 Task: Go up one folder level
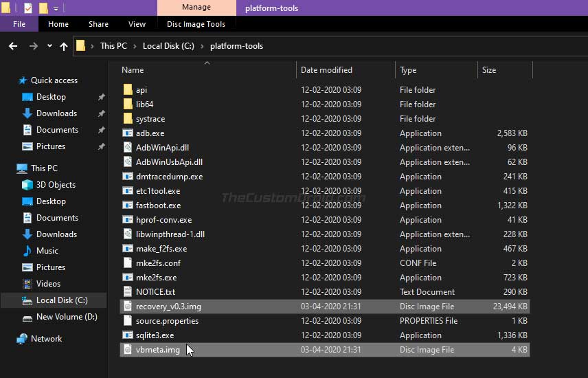tap(64, 46)
